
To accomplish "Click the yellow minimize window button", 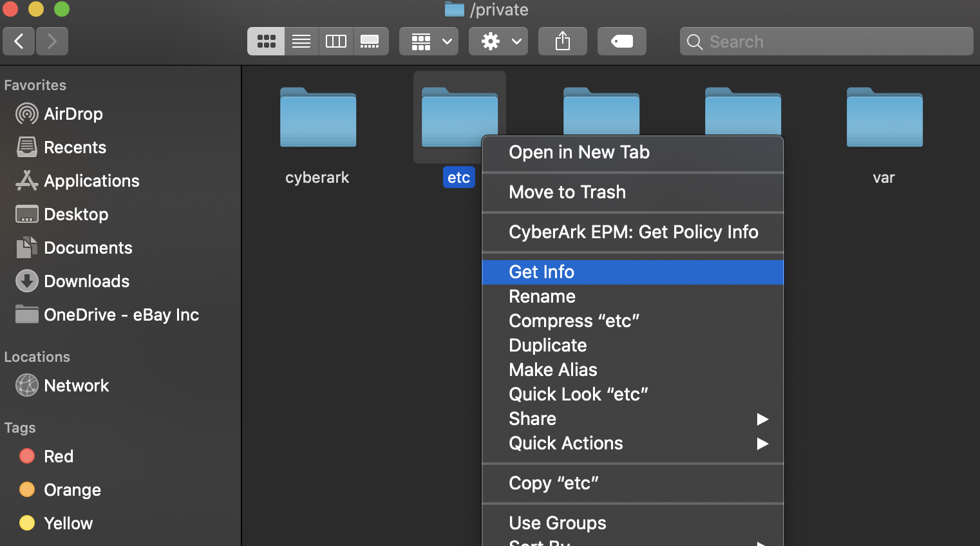I will (x=36, y=9).
